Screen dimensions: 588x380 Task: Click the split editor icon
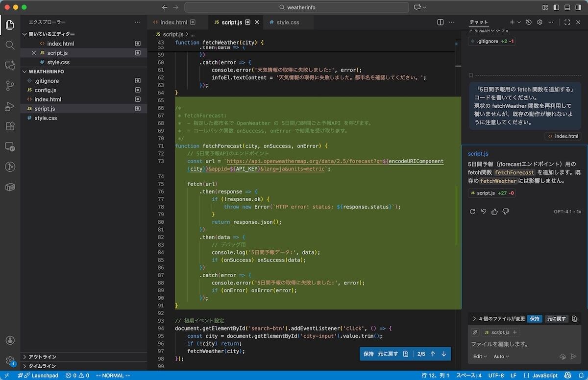pos(441,22)
